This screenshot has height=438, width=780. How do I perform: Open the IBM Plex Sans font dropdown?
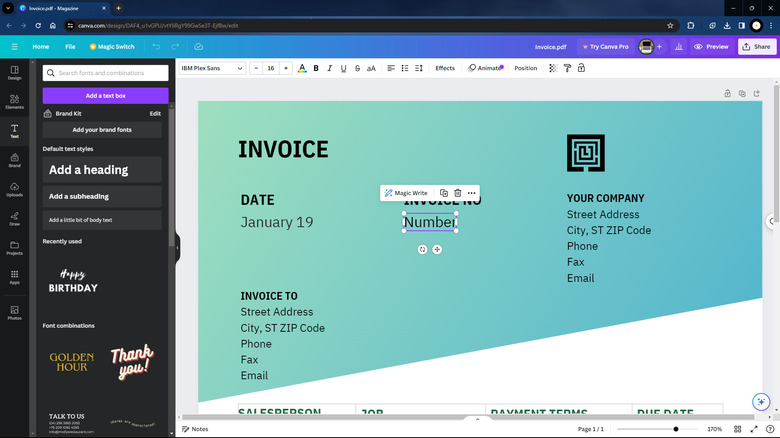click(212, 68)
